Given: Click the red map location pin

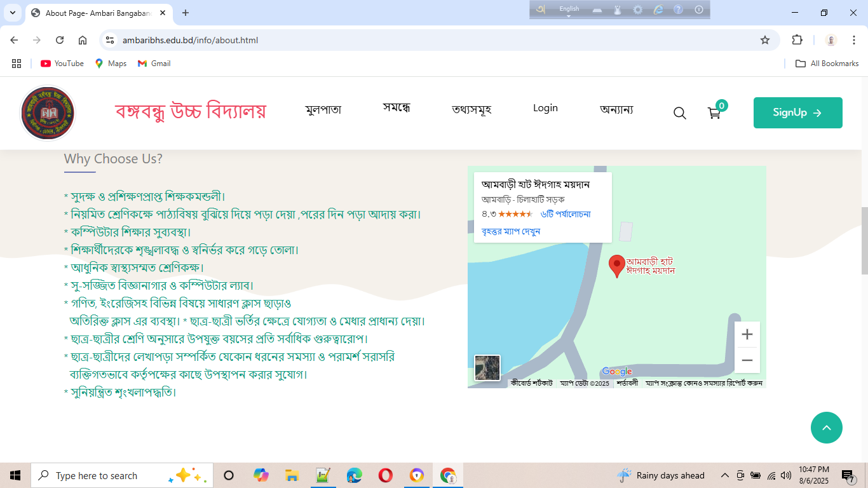Looking at the screenshot, I should point(616,266).
